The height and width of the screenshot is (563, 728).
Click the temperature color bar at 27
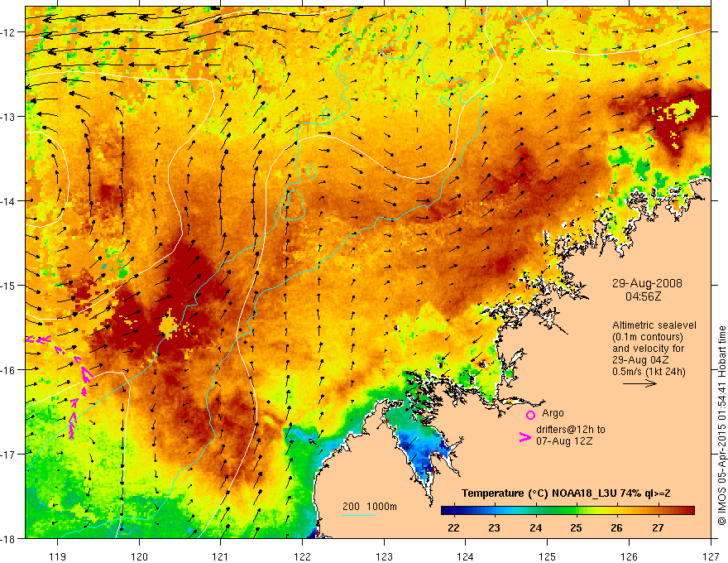(x=658, y=511)
